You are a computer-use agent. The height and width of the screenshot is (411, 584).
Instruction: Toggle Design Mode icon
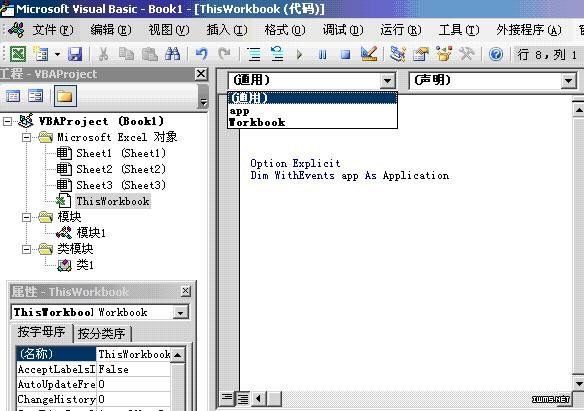click(369, 54)
